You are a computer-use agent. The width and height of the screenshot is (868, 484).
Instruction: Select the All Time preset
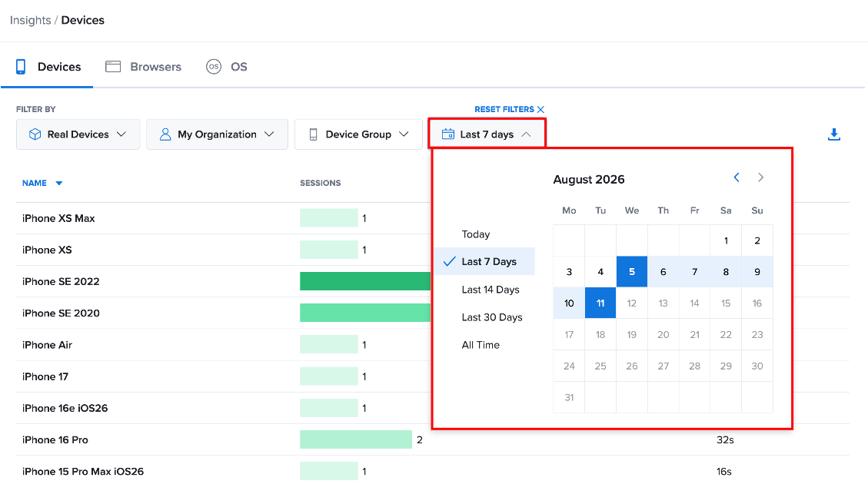point(481,345)
